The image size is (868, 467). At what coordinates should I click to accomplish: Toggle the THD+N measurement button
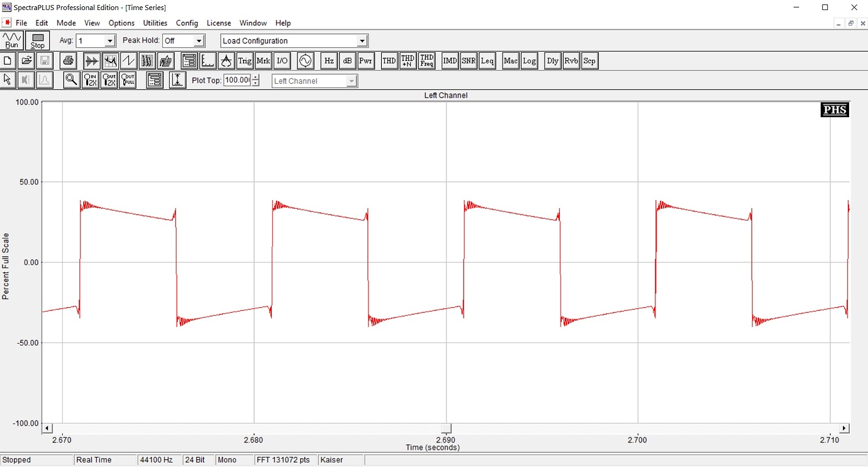[408, 61]
